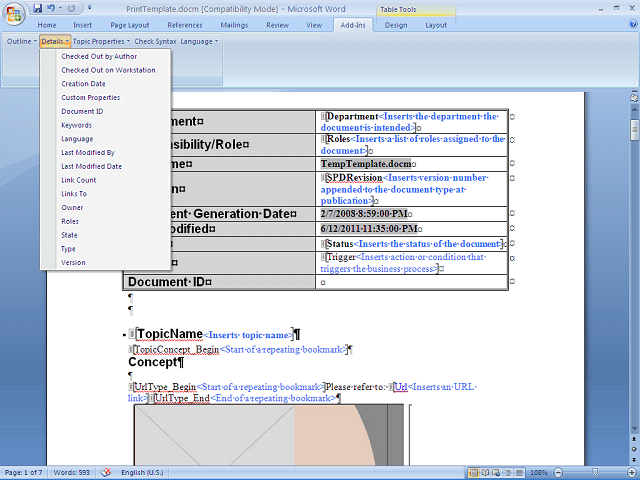
Task: Select Roles menu entry
Action: 106,221
